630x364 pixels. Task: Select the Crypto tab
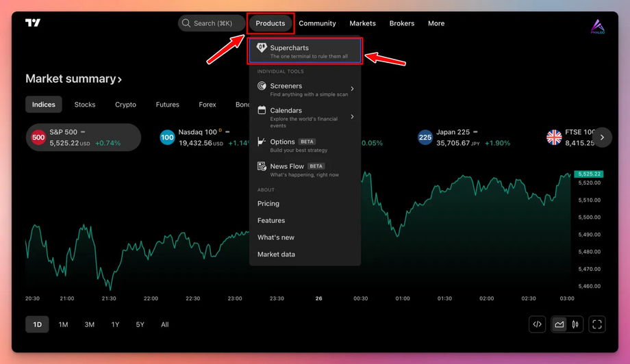(x=125, y=105)
